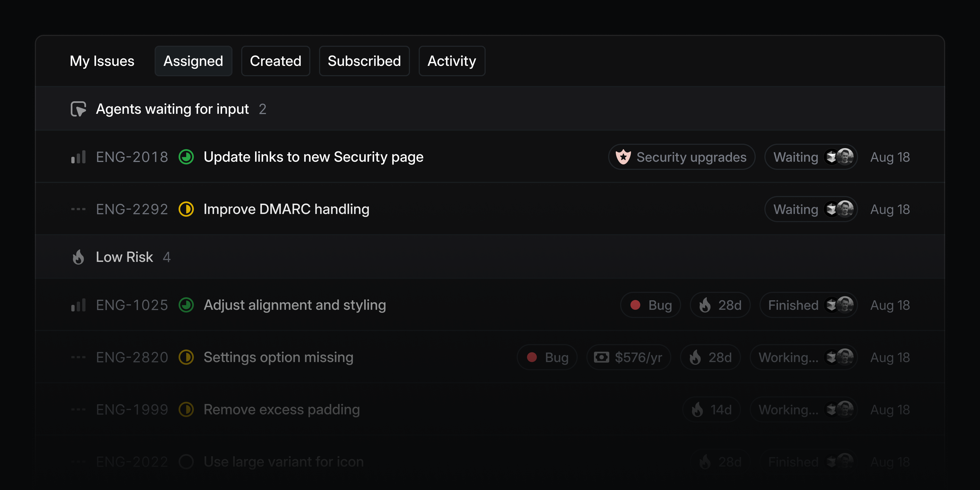Change status icon of ENG-2018

pos(186,157)
